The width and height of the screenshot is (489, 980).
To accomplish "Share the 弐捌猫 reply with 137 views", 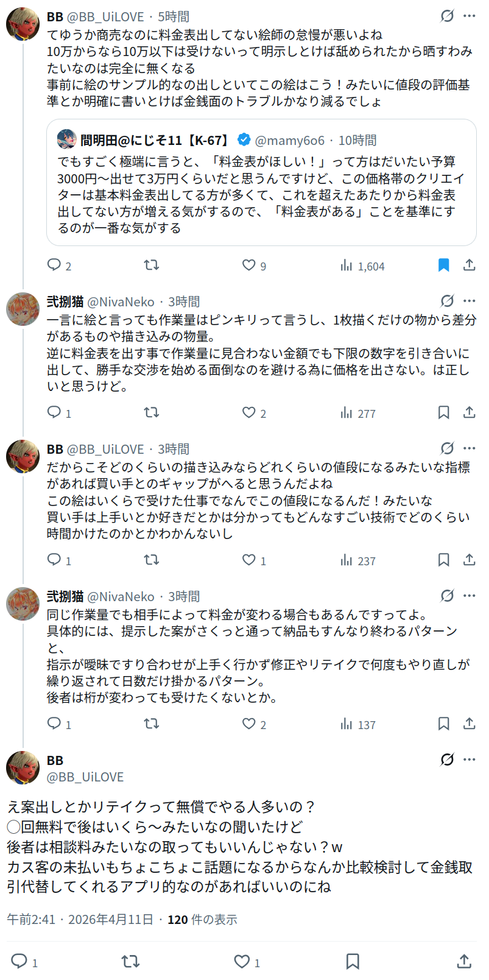I will click(469, 724).
